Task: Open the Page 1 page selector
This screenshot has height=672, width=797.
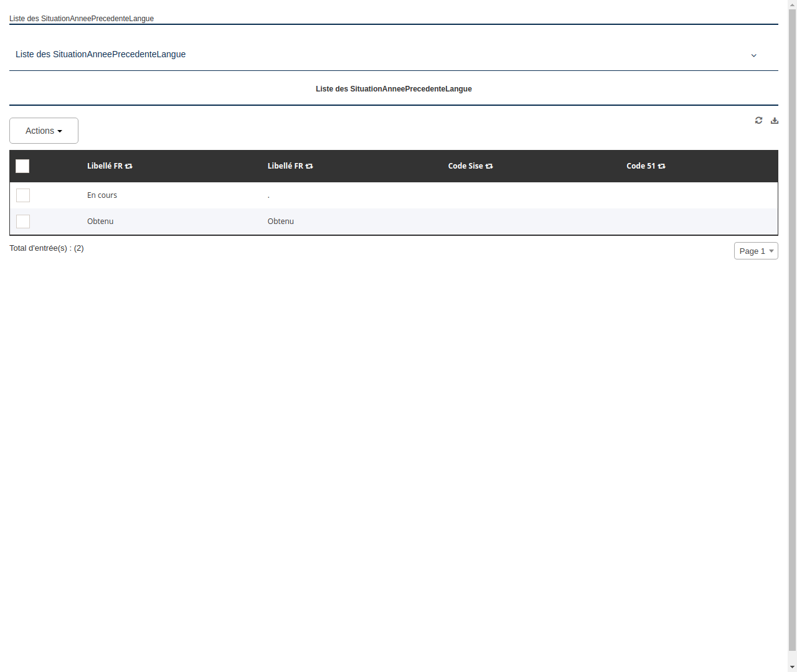Action: [x=755, y=251]
